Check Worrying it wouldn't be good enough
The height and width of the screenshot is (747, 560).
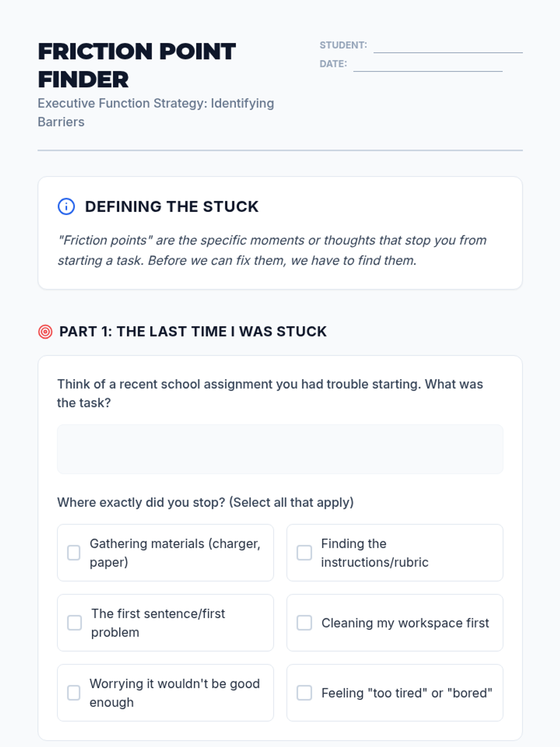(74, 693)
